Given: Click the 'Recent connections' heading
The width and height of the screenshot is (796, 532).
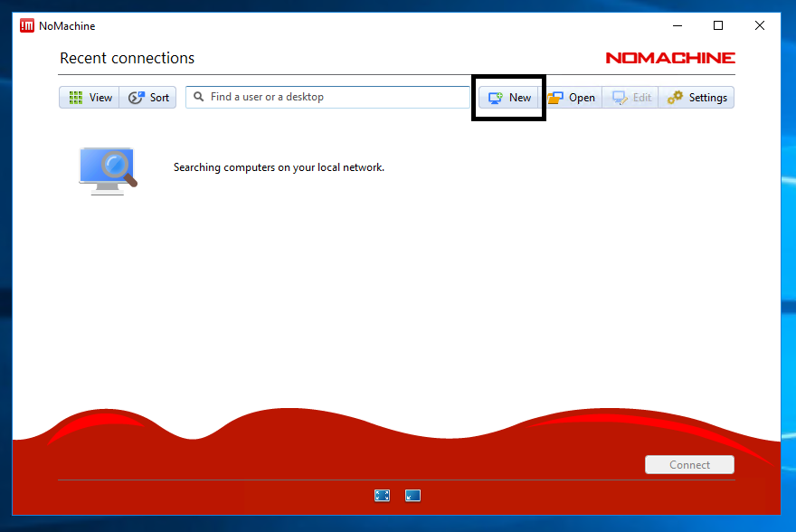Looking at the screenshot, I should pyautogui.click(x=127, y=58).
